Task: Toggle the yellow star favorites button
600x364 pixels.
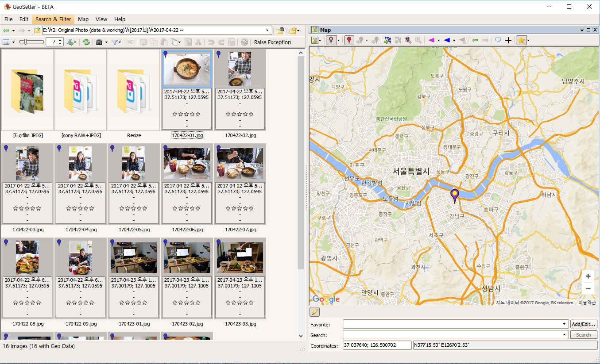Action: (521, 40)
